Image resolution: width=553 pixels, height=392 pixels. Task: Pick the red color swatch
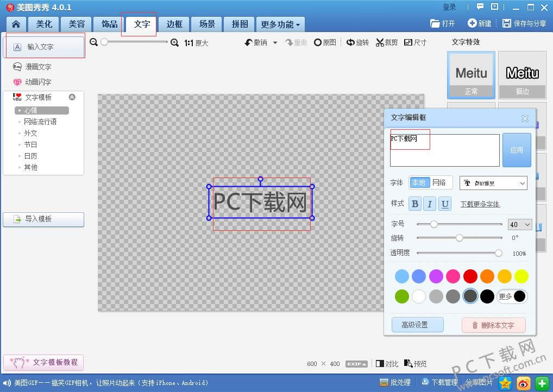[470, 276]
